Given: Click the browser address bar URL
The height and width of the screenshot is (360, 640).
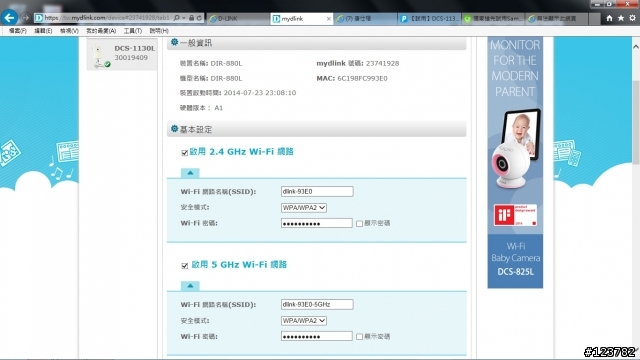Looking at the screenshot, I should [x=107, y=18].
